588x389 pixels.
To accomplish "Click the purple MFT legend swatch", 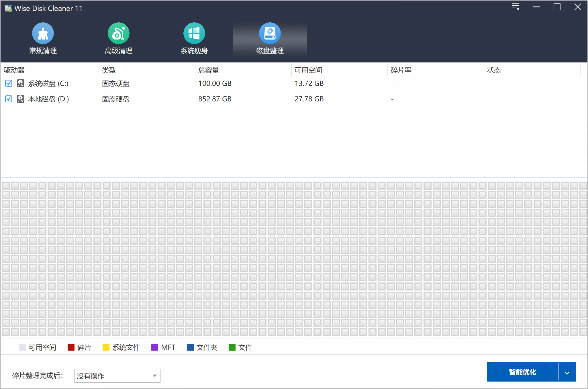I will (x=155, y=347).
